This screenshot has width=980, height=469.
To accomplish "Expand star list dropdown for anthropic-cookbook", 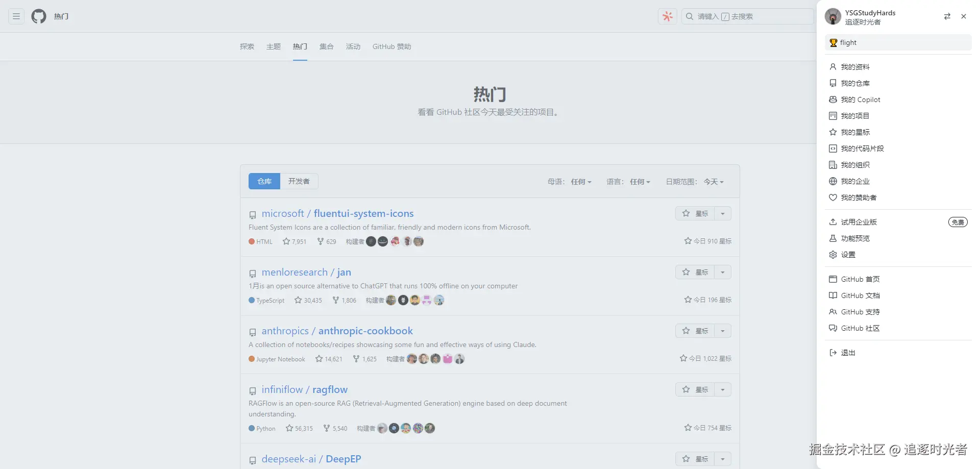I will coord(723,331).
